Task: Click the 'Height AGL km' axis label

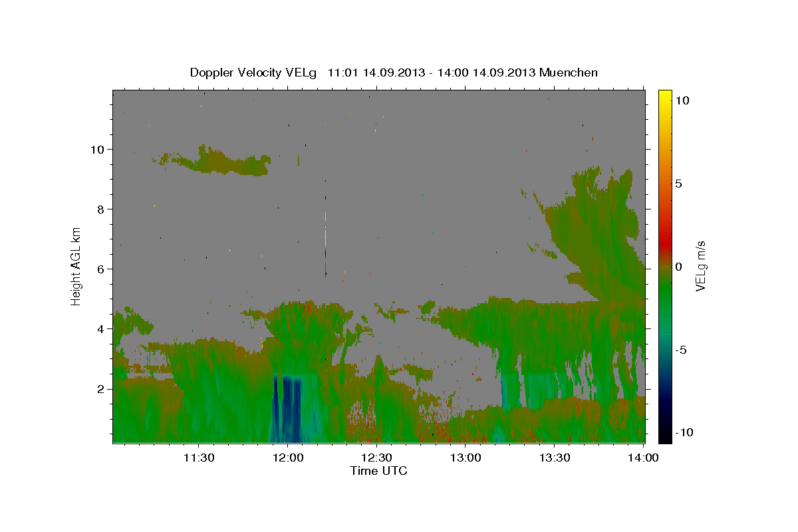Action: (x=76, y=265)
